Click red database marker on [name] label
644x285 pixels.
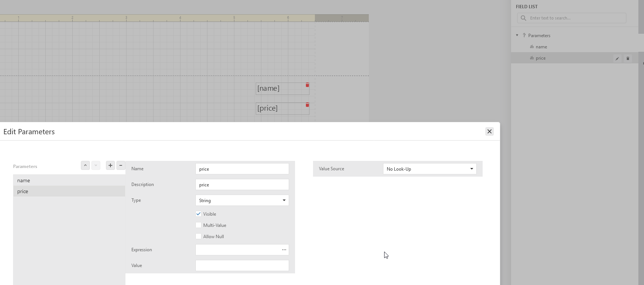[307, 85]
